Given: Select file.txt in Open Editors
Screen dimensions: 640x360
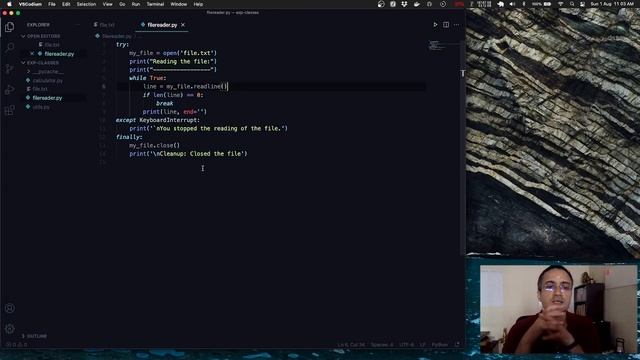Looking at the screenshot, I should (x=52, y=45).
